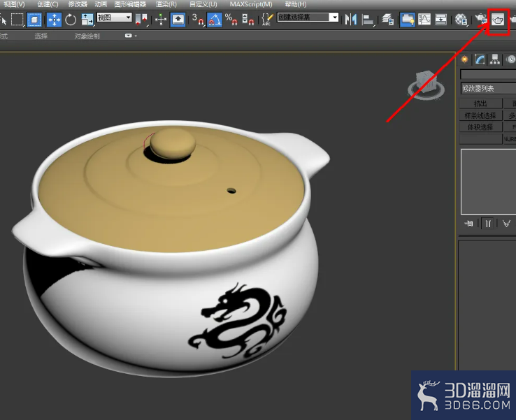
Task: Toggle the Graphite Modeling Tools ribbon button
Action: pyautogui.click(x=408, y=20)
